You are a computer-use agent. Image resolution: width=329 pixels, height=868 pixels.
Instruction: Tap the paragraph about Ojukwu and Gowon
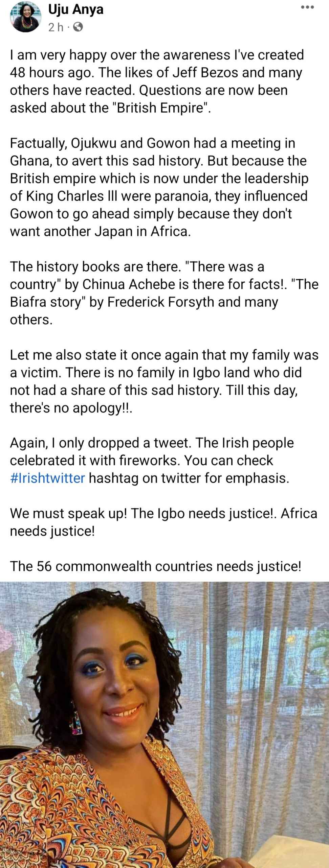pyautogui.click(x=159, y=187)
